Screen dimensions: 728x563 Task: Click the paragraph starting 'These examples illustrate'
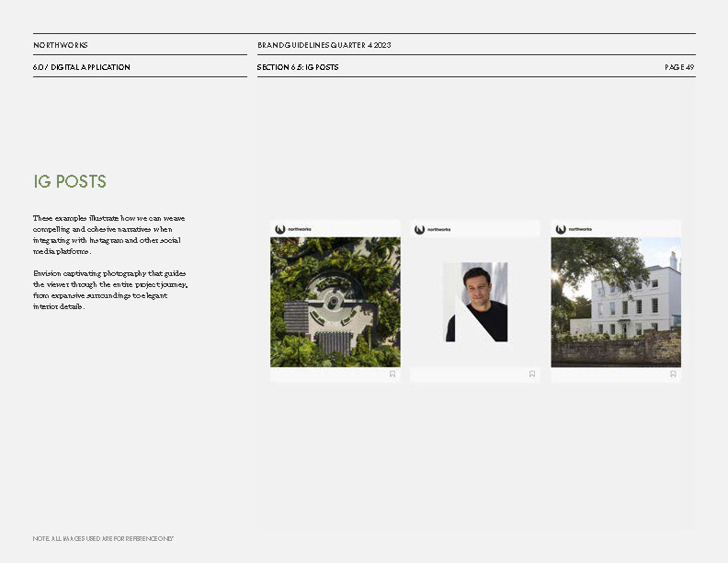(x=109, y=235)
